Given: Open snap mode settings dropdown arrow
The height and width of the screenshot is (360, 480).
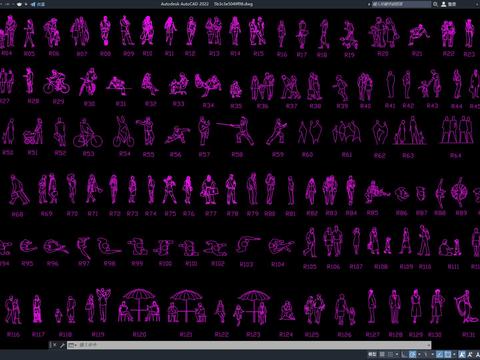Looking at the screenshot, I should 397,354.
